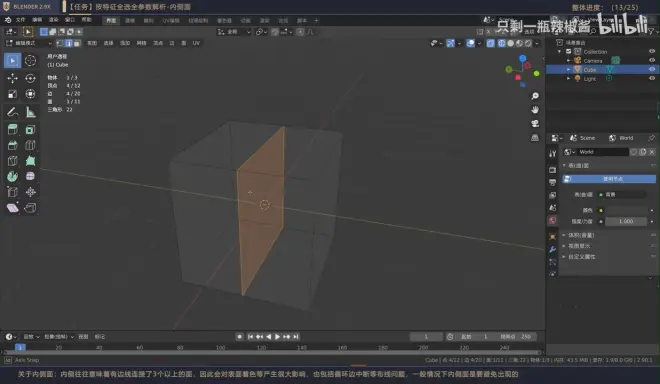Open the File menu
The width and height of the screenshot is (660, 384).
pyautogui.click(x=20, y=20)
